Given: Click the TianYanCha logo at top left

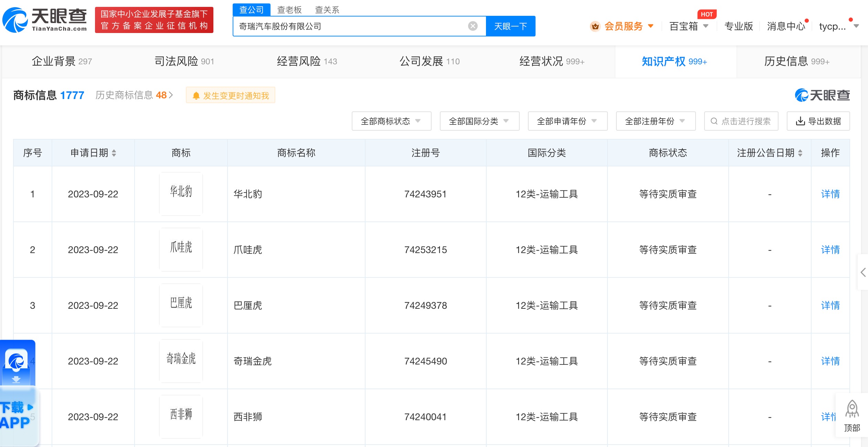Looking at the screenshot, I should pos(45,20).
